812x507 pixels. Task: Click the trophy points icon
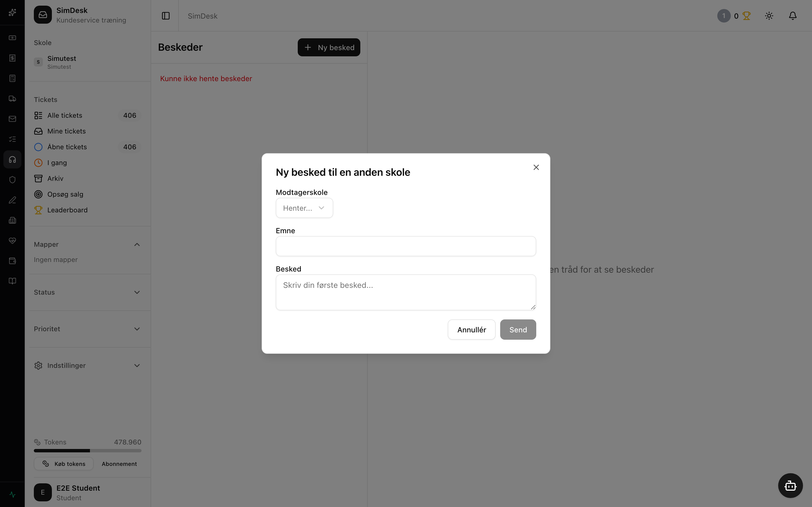[746, 16]
